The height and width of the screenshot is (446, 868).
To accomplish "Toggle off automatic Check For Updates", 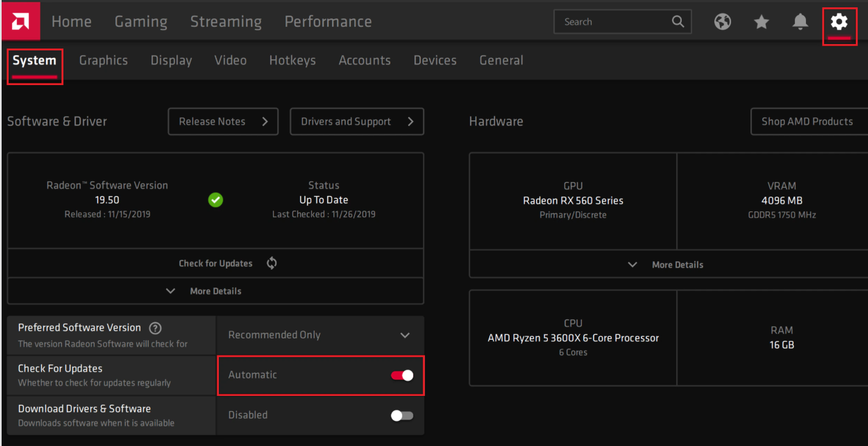I will click(x=402, y=375).
